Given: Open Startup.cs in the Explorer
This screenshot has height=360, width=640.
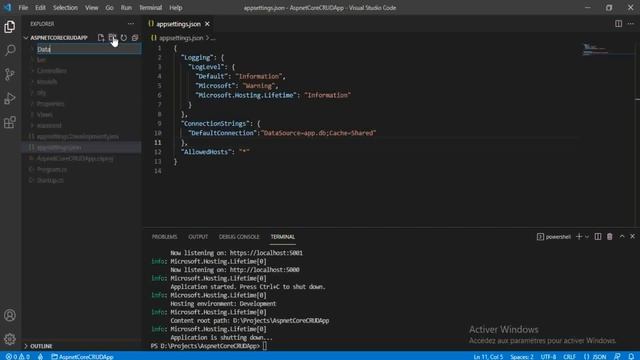Looking at the screenshot, I should (x=50, y=180).
